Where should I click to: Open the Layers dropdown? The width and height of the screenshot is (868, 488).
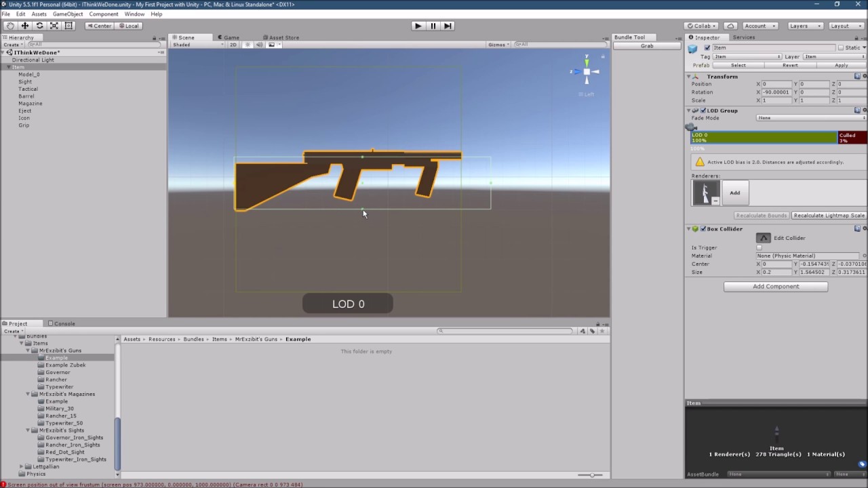pyautogui.click(x=805, y=26)
